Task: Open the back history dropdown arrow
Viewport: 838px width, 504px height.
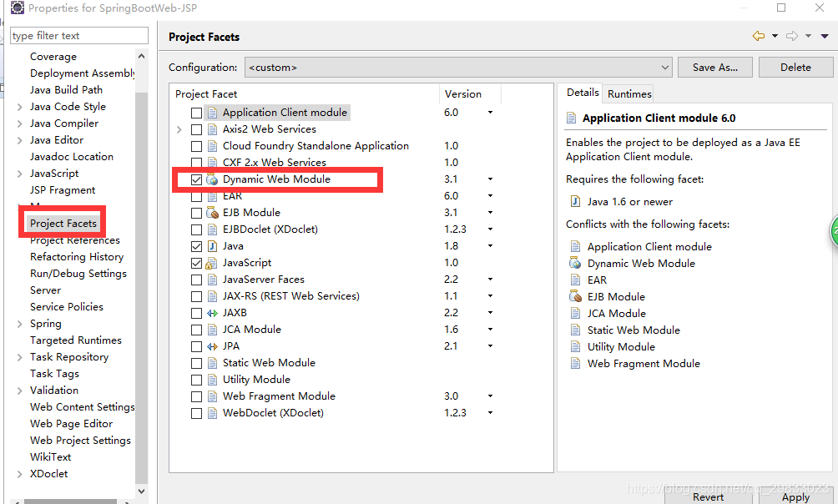Action: (x=775, y=37)
